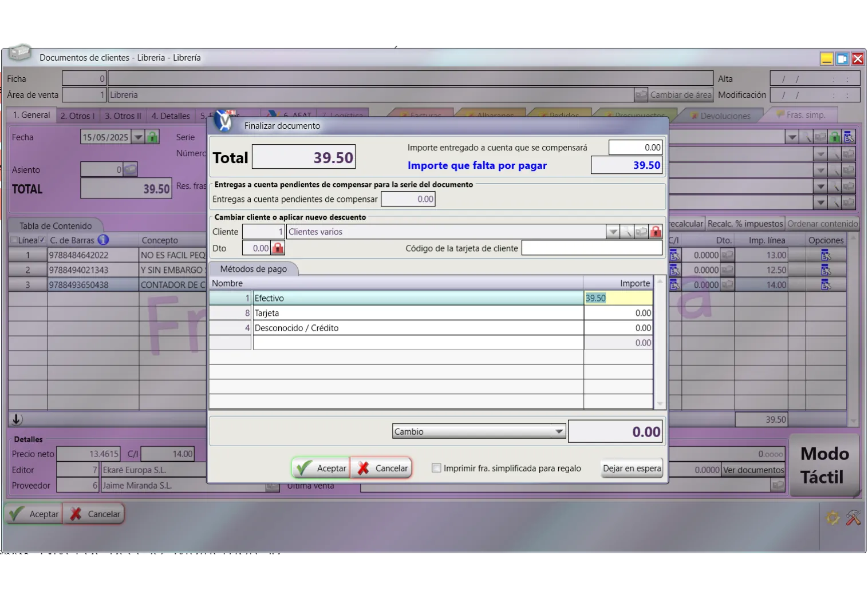The height and width of the screenshot is (595, 868).
Task: Click the payment methods table vertical scrollbar
Action: pyautogui.click(x=660, y=342)
